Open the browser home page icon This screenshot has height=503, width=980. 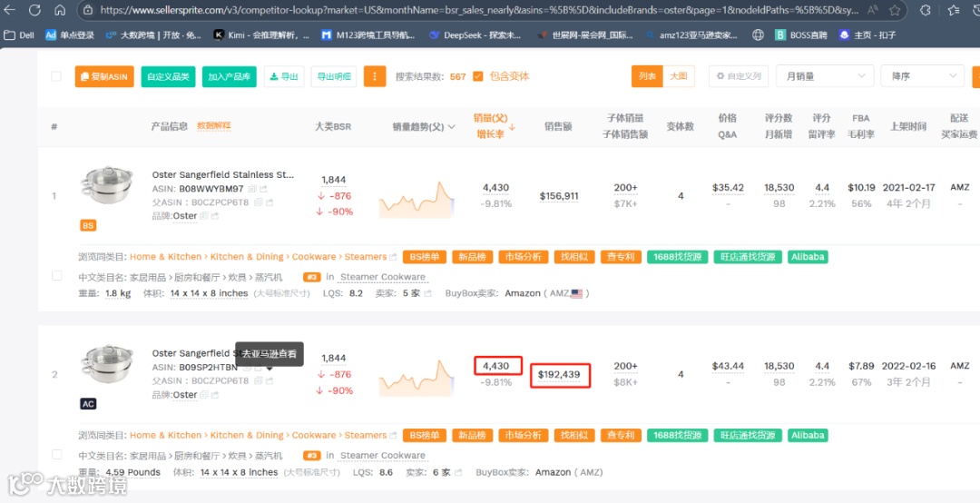point(60,10)
